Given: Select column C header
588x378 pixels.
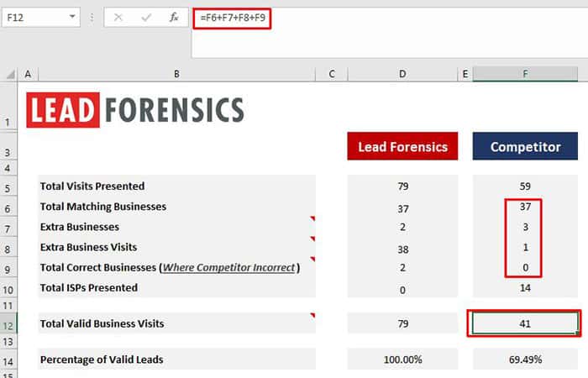Looking at the screenshot, I should coord(332,74).
